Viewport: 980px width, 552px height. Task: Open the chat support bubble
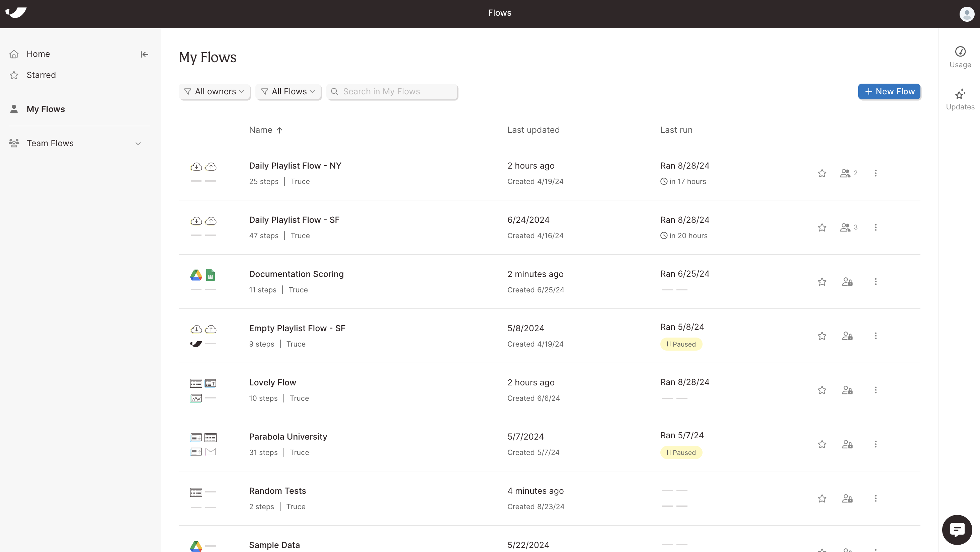[957, 529]
